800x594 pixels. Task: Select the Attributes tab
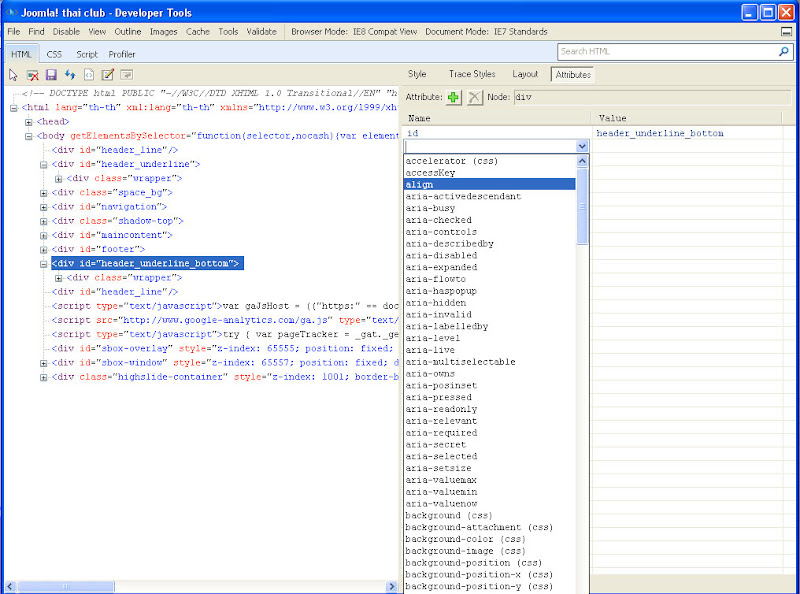click(573, 75)
